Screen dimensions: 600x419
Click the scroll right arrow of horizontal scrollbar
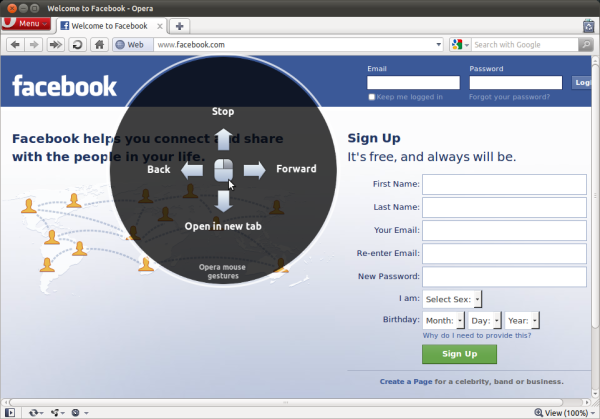click(x=587, y=403)
